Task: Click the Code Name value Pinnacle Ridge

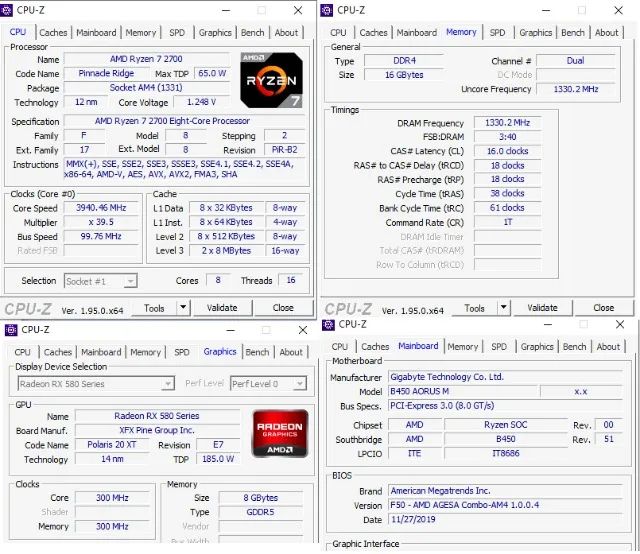Action: 106,73
